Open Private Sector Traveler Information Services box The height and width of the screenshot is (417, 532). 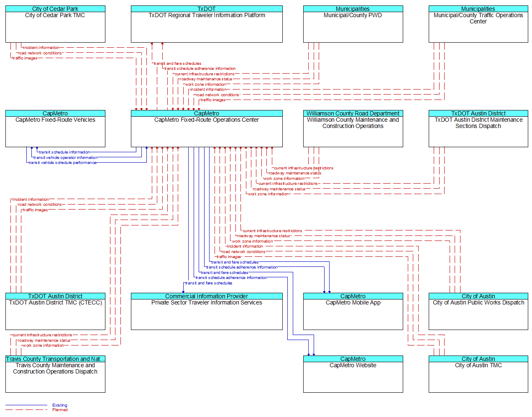(207, 311)
